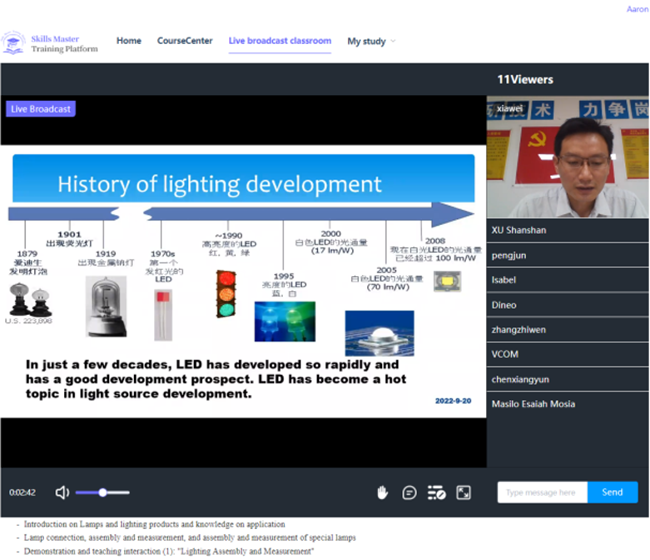
Task: Click the raise hand icon
Action: click(382, 492)
